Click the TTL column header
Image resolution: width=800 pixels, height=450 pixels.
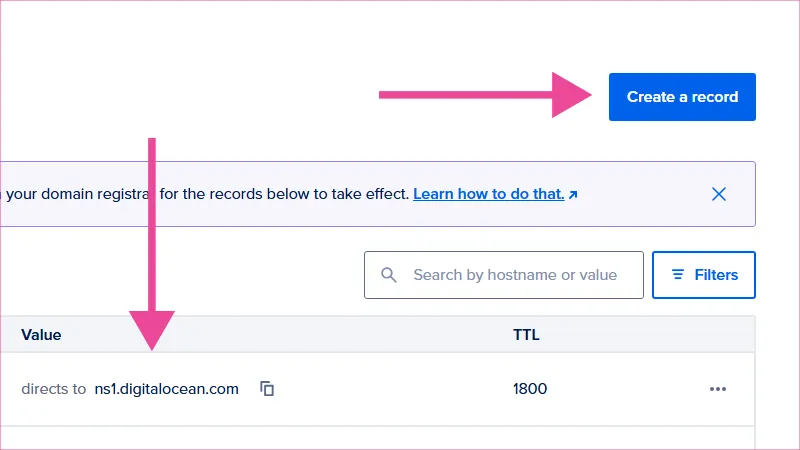click(526, 335)
